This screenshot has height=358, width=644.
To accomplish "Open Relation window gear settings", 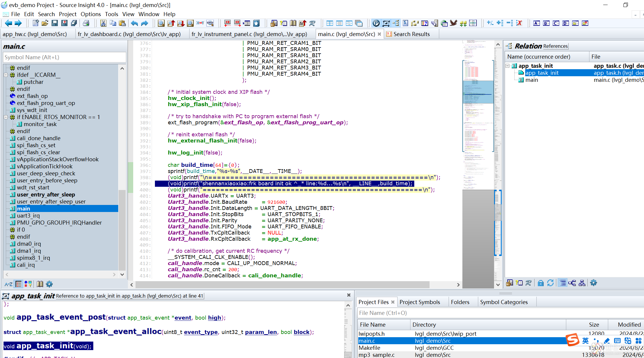I will coord(594,283).
